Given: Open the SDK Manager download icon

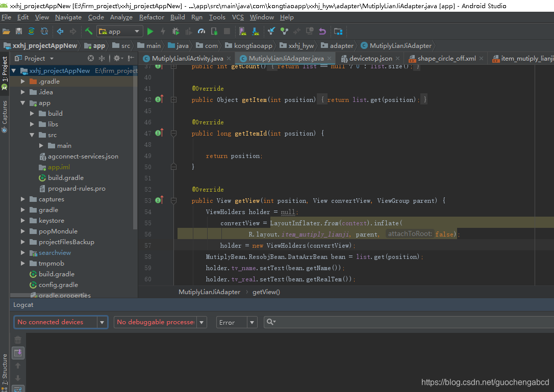Looking at the screenshot, I should [255, 32].
